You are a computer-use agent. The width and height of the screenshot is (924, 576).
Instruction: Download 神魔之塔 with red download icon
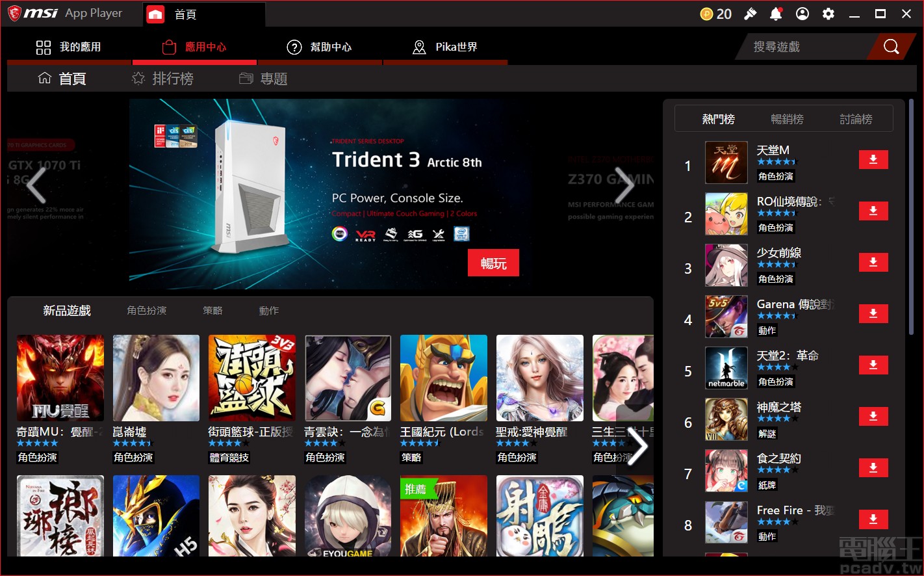(873, 417)
